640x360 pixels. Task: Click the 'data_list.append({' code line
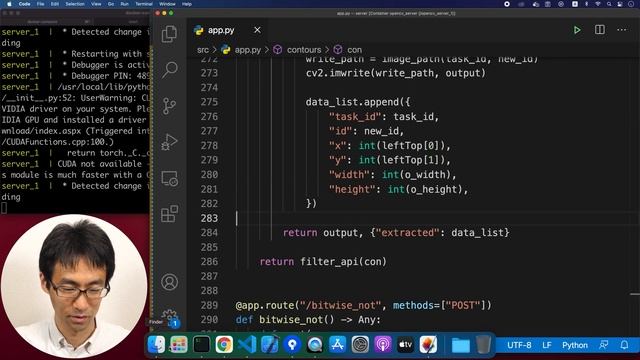(358, 102)
